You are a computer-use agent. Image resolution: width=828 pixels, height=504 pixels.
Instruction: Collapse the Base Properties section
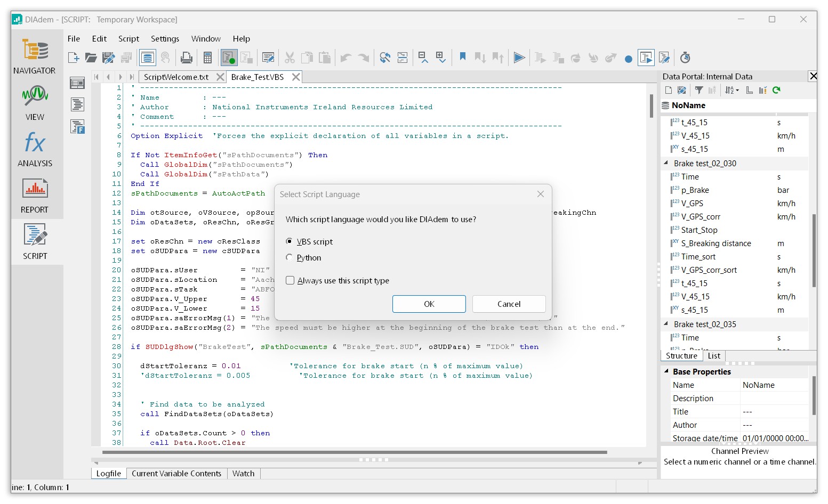point(666,371)
